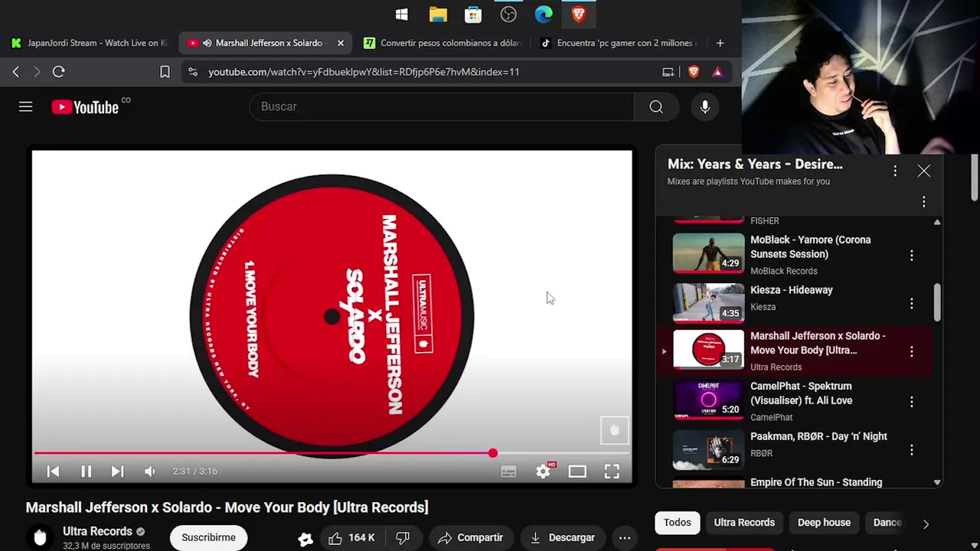Subscribe with the Suscribirme button
This screenshot has height=551, width=980.
click(x=208, y=537)
